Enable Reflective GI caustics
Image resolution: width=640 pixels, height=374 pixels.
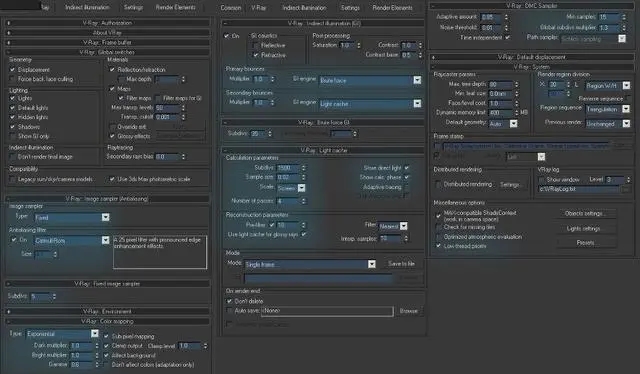256,45
